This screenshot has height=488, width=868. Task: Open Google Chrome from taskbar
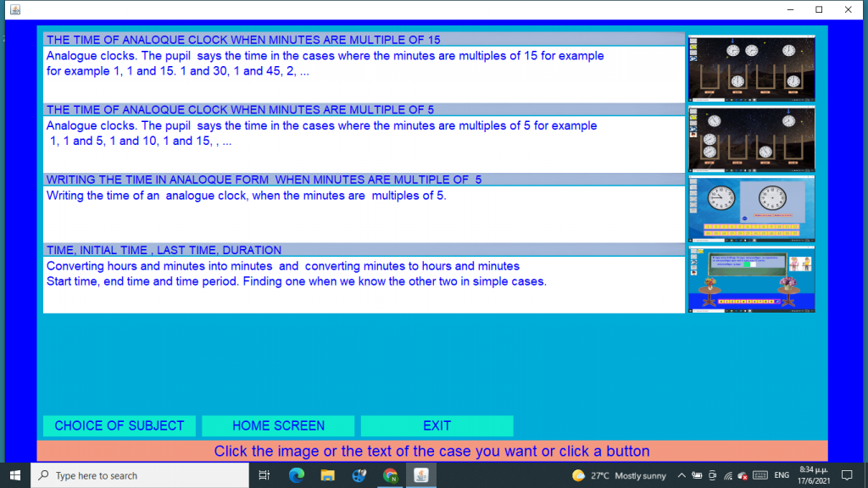tap(390, 475)
